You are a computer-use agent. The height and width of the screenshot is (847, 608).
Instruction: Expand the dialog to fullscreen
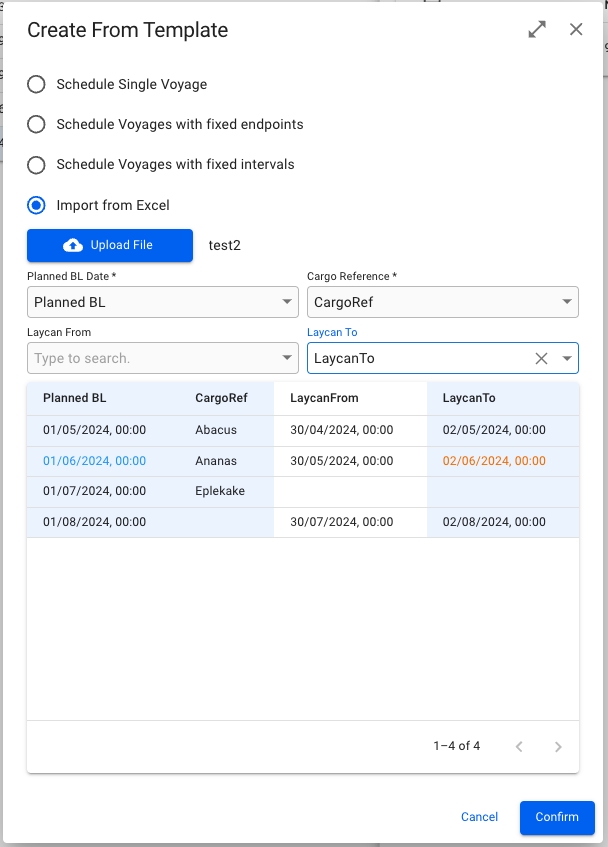point(537,30)
